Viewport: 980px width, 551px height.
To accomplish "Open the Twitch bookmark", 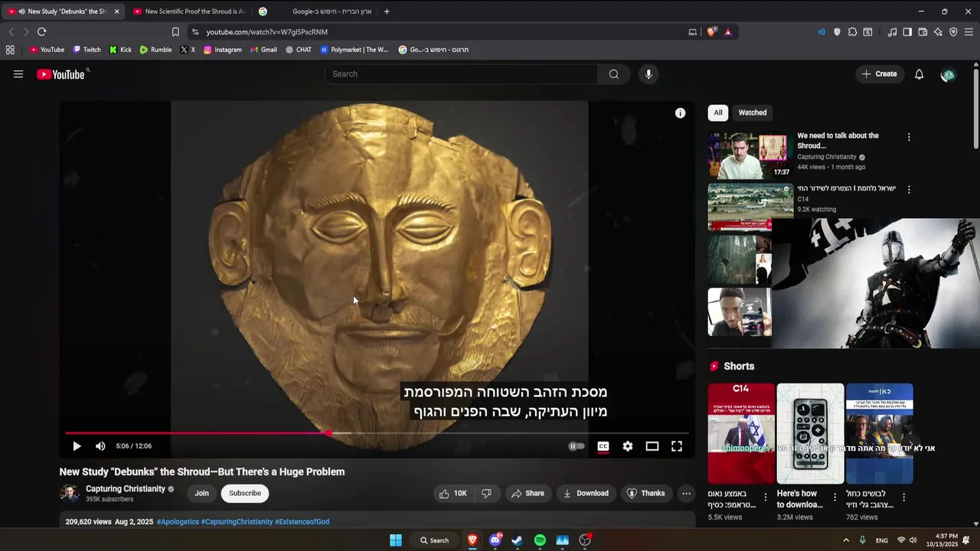I will [87, 50].
